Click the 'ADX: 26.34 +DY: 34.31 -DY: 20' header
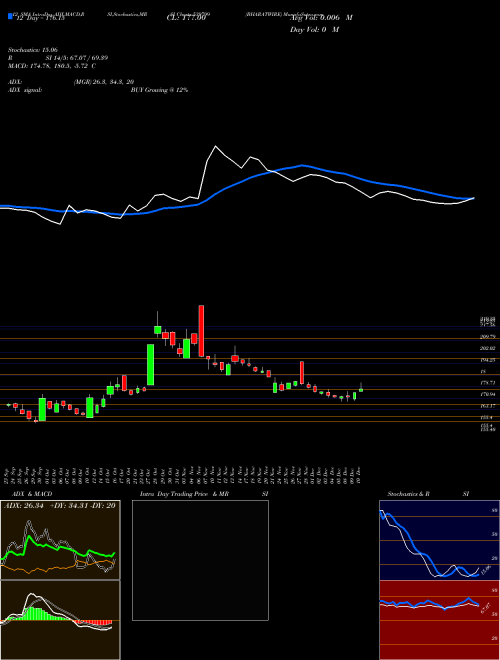500x660 pixels. tap(60, 506)
